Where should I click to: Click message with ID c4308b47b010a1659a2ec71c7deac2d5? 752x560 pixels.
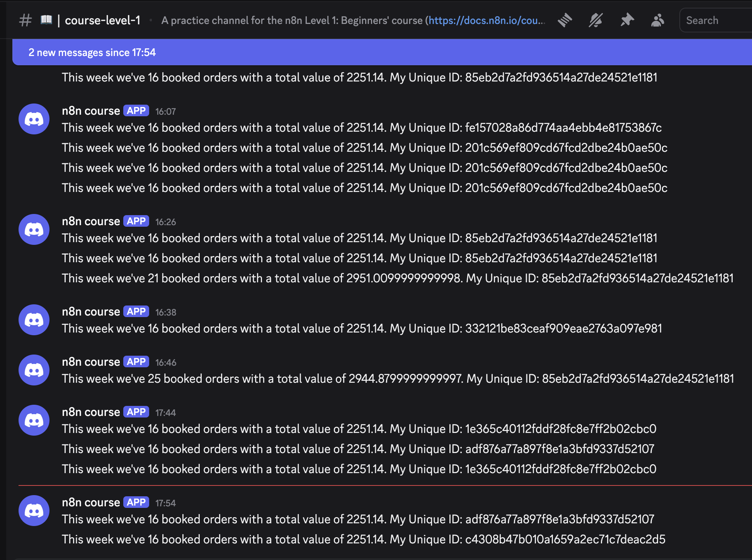tap(364, 540)
